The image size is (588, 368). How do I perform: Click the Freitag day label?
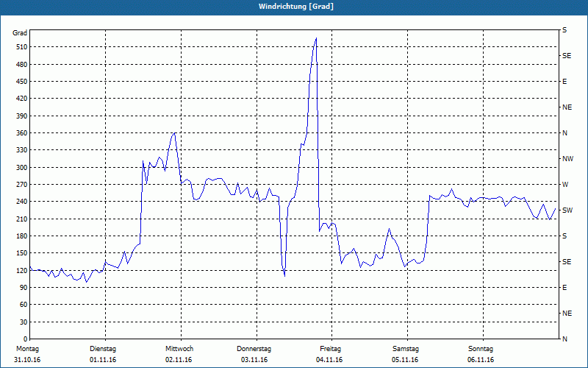pyautogui.click(x=330, y=349)
